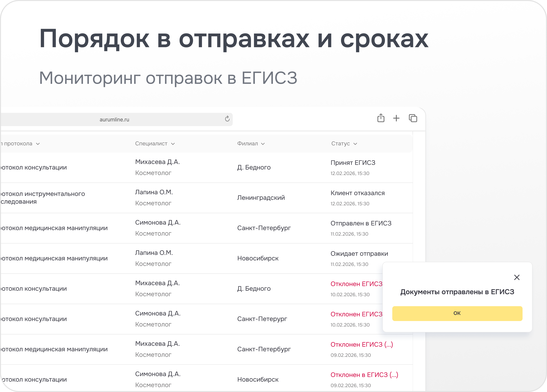Show the tabs overview icon

tap(413, 118)
